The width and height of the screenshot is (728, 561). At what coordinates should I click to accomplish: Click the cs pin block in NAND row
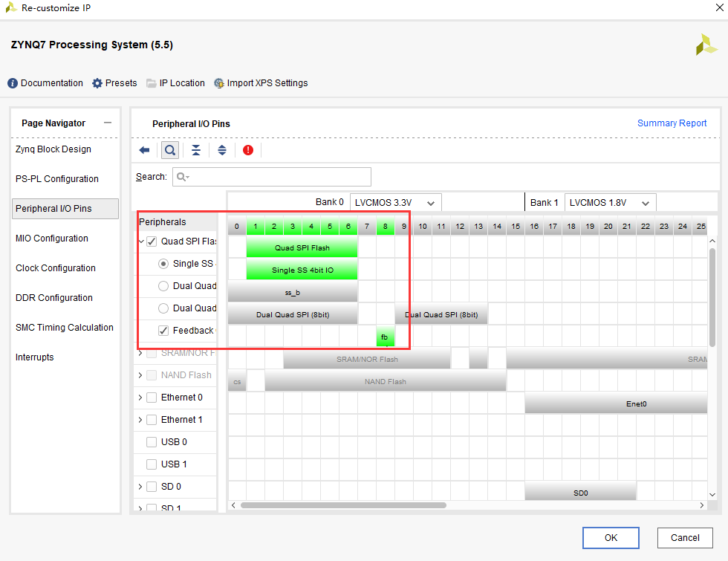pos(237,381)
